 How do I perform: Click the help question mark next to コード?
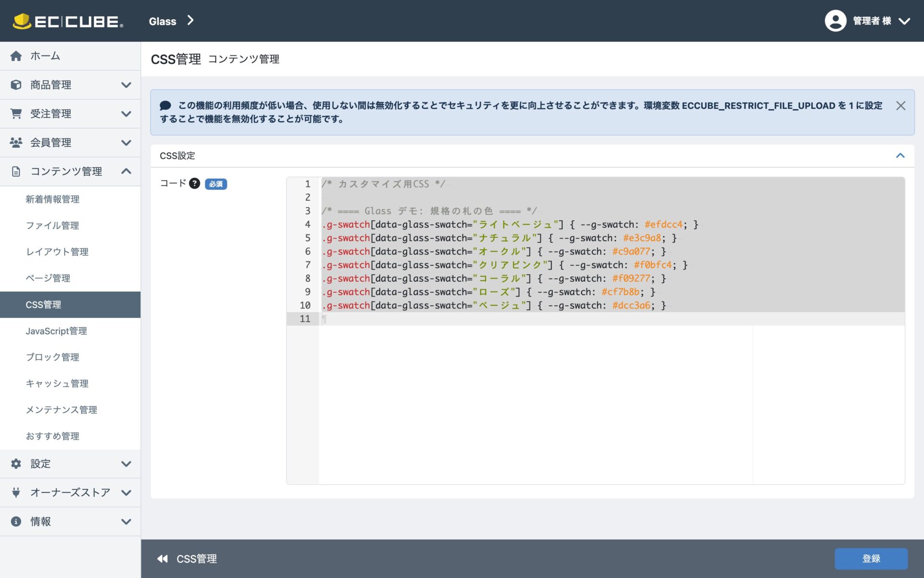point(194,183)
